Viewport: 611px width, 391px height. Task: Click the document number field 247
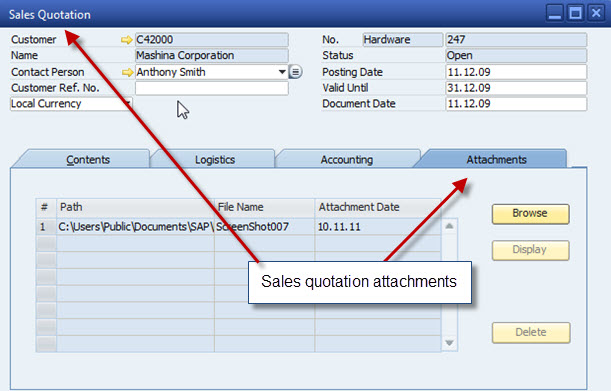pos(516,40)
